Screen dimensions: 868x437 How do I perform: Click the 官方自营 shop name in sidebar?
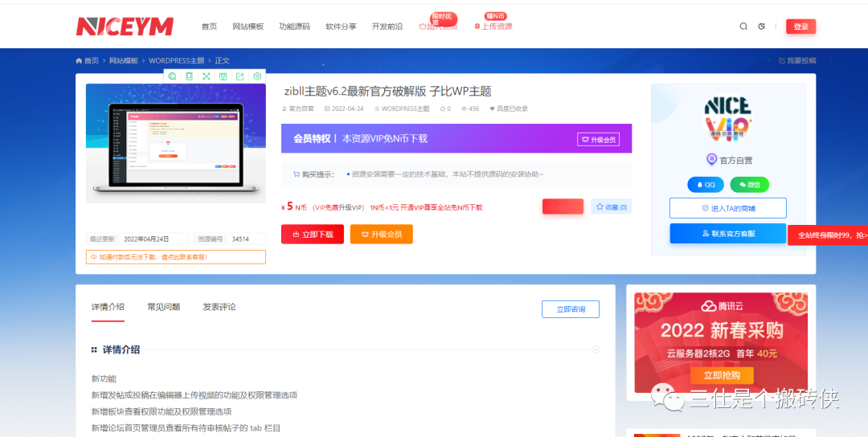735,161
